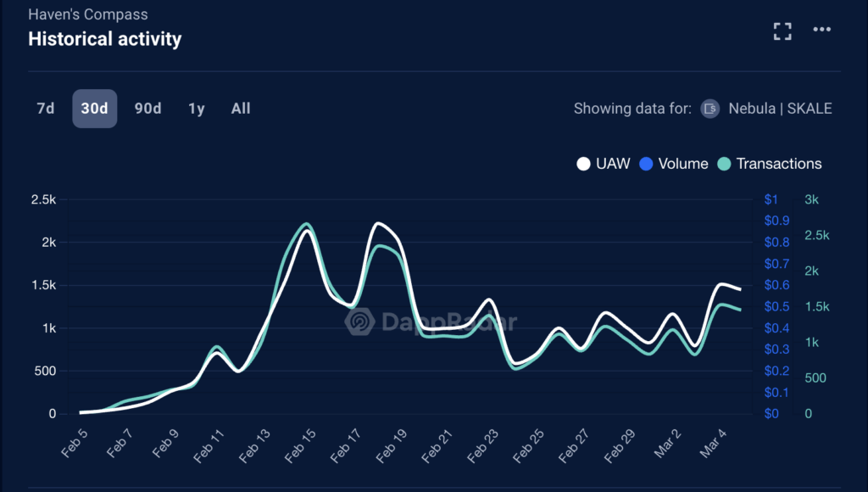This screenshot has height=492, width=868.
Task: Click UAW peak near Feb 18
Action: click(377, 223)
